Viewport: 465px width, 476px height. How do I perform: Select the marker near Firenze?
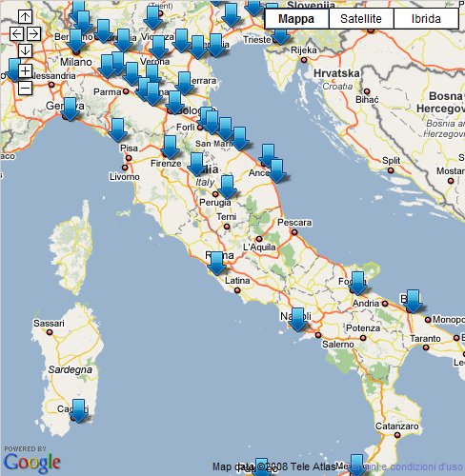(x=170, y=148)
